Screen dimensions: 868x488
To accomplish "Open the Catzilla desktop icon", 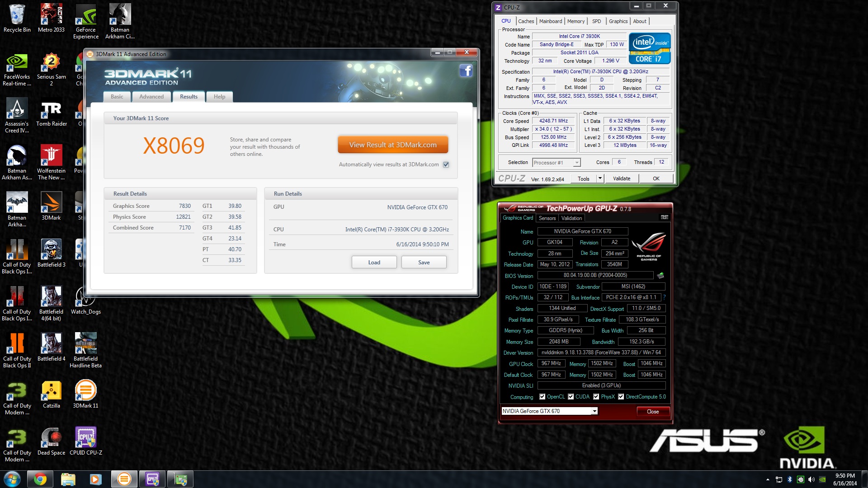I will tap(51, 394).
